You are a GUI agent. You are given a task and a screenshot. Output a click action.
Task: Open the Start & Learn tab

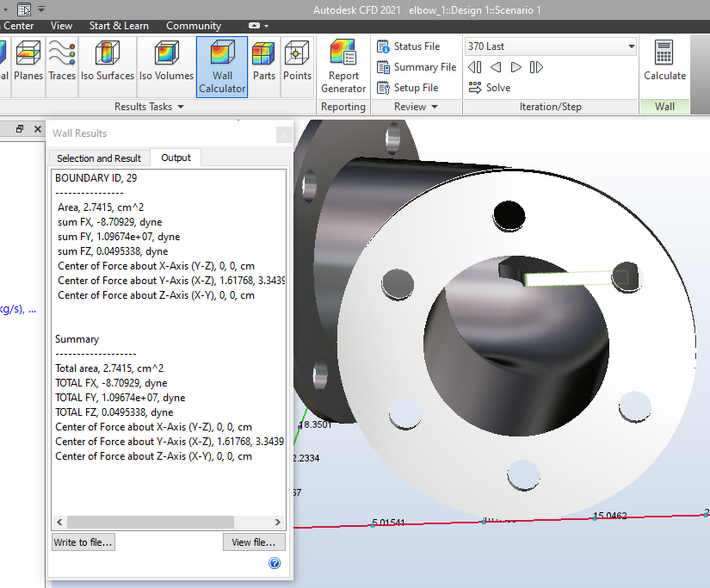(x=119, y=26)
